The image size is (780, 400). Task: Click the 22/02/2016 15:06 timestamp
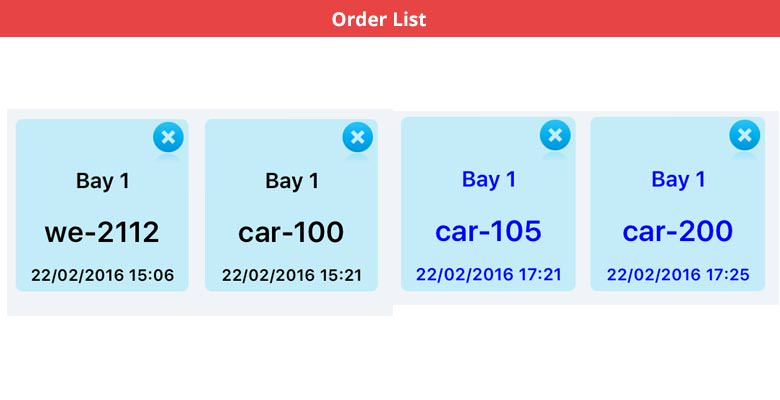(102, 275)
